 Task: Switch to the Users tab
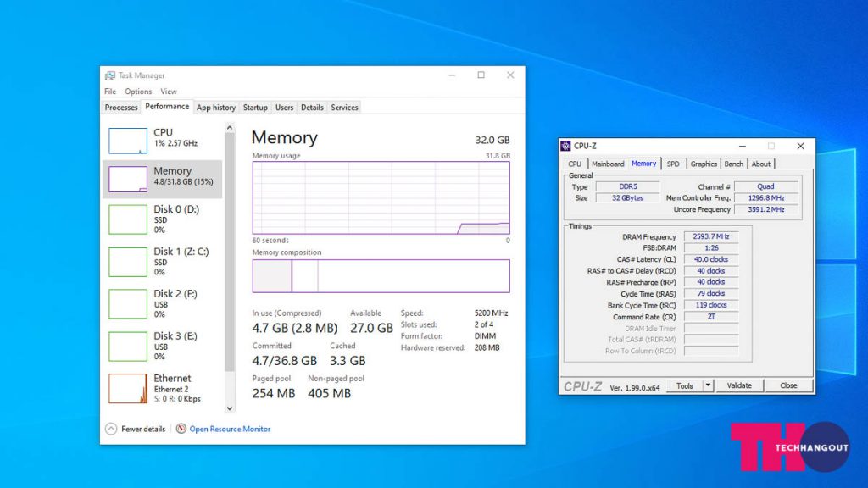click(x=284, y=108)
